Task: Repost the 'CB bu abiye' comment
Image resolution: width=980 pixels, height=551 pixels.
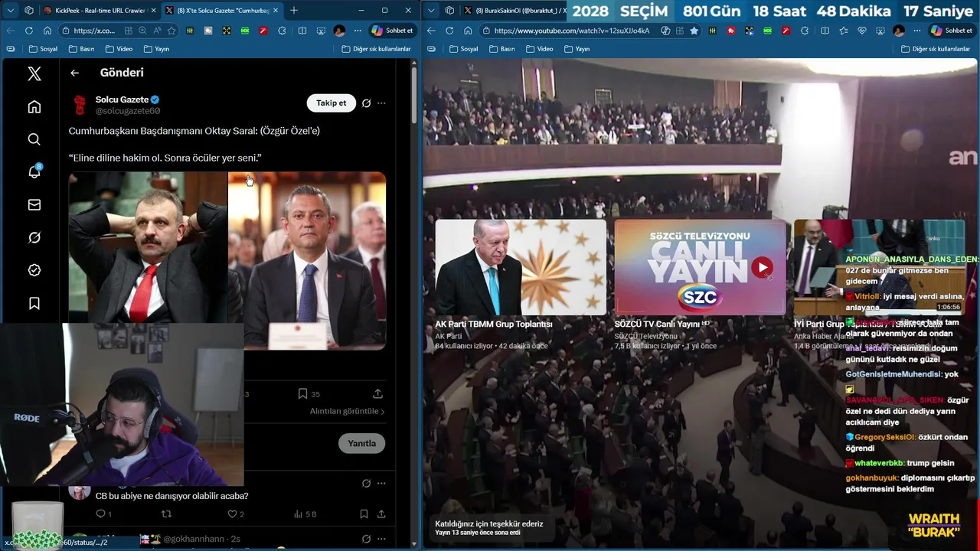Action: coord(166,514)
